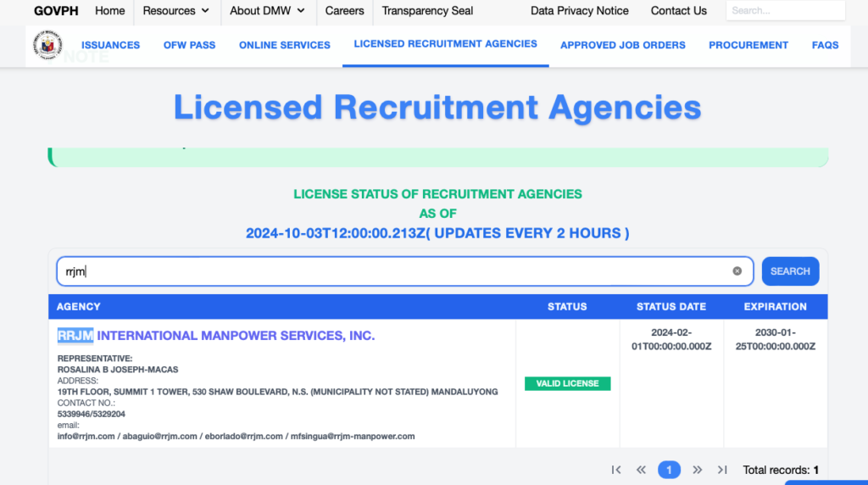868x485 pixels.
Task: Select the Licensed Recruitment Agencies tab
Action: [x=446, y=44]
